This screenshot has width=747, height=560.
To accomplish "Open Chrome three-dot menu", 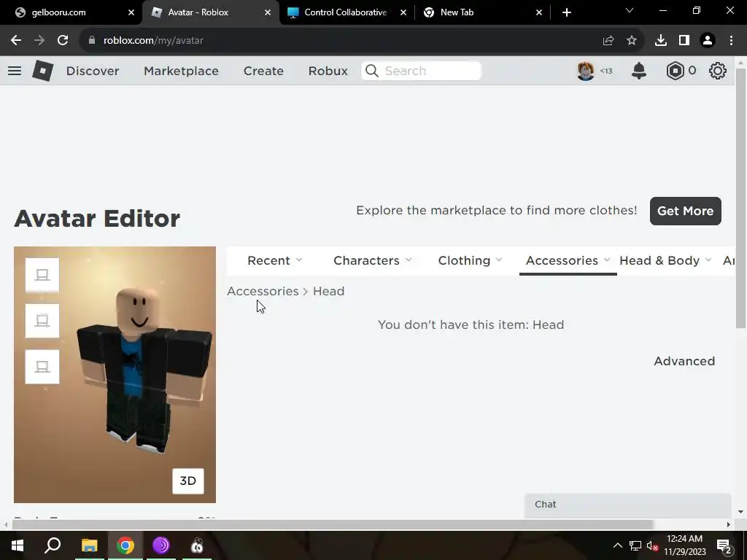I will click(x=731, y=41).
